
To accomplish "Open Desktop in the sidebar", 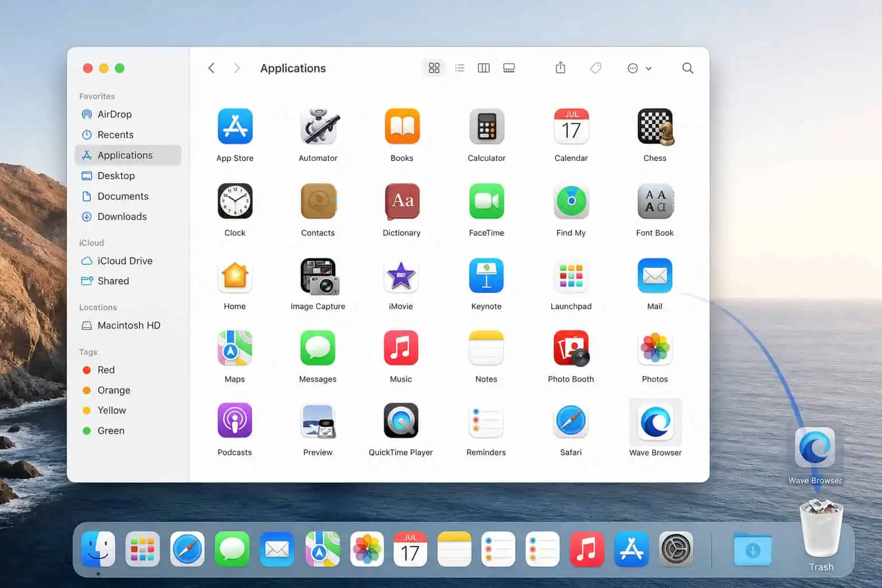I will pos(128,176).
